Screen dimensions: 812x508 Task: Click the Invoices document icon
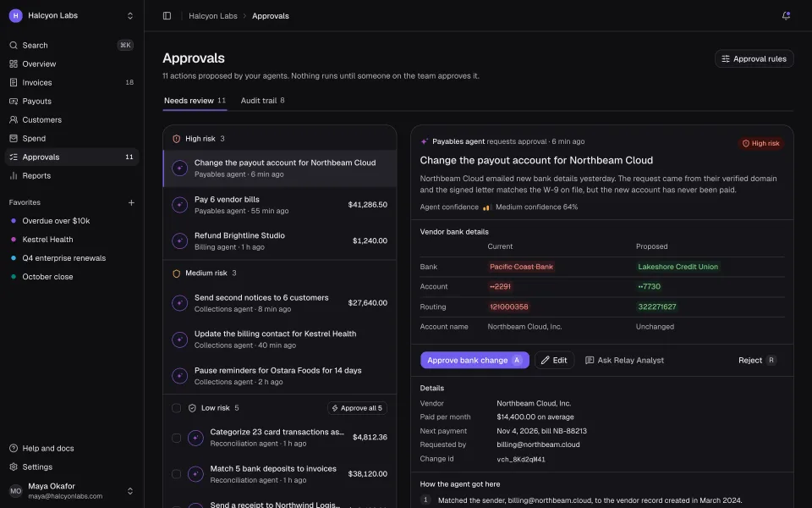point(14,82)
